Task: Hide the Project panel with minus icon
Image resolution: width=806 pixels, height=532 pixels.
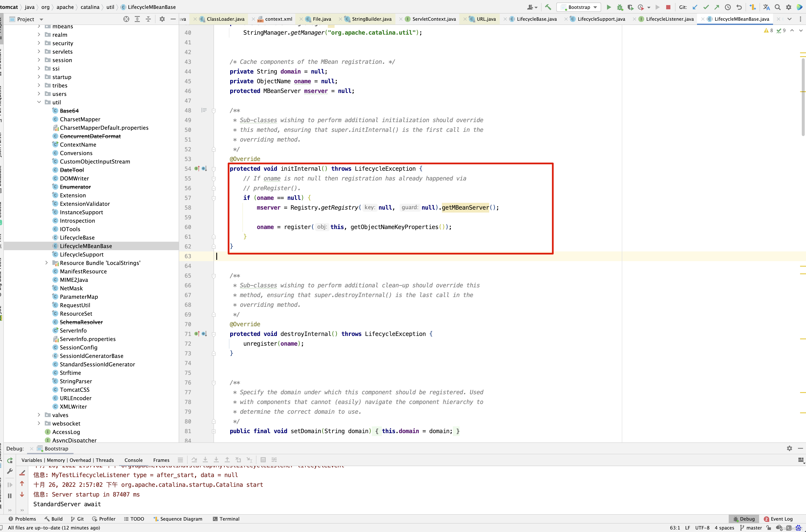Action: [x=173, y=19]
